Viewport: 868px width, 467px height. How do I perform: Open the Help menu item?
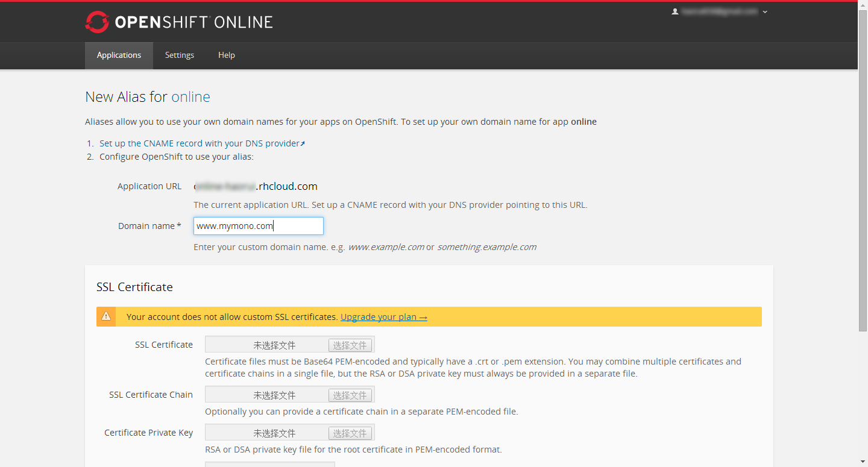[x=227, y=55]
